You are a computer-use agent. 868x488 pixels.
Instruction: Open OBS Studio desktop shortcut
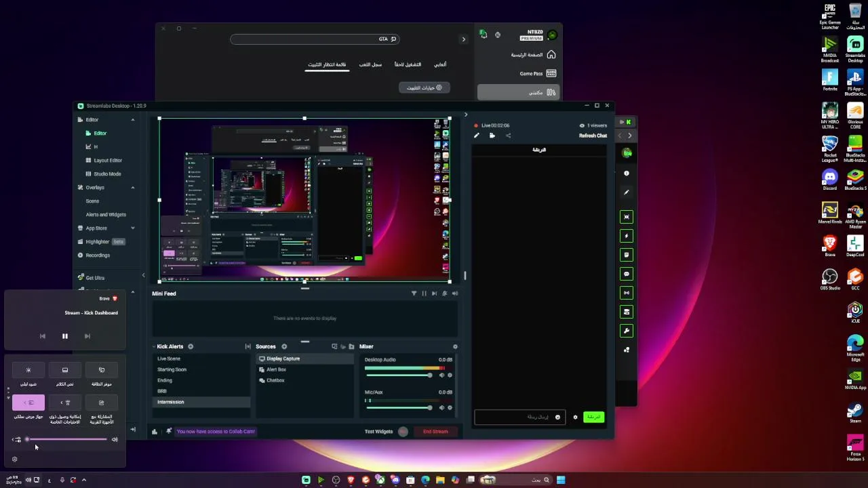[x=830, y=279]
